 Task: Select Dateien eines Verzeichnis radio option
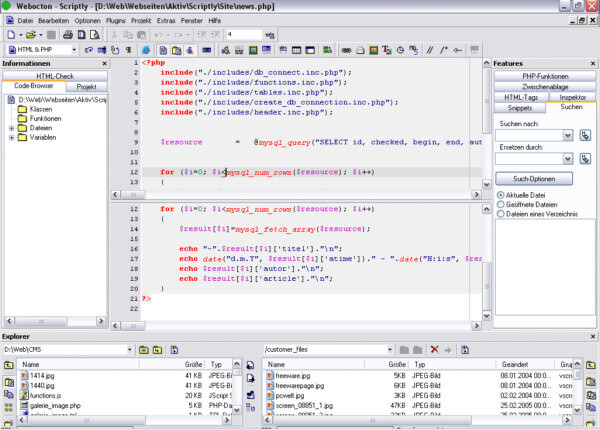[501, 214]
